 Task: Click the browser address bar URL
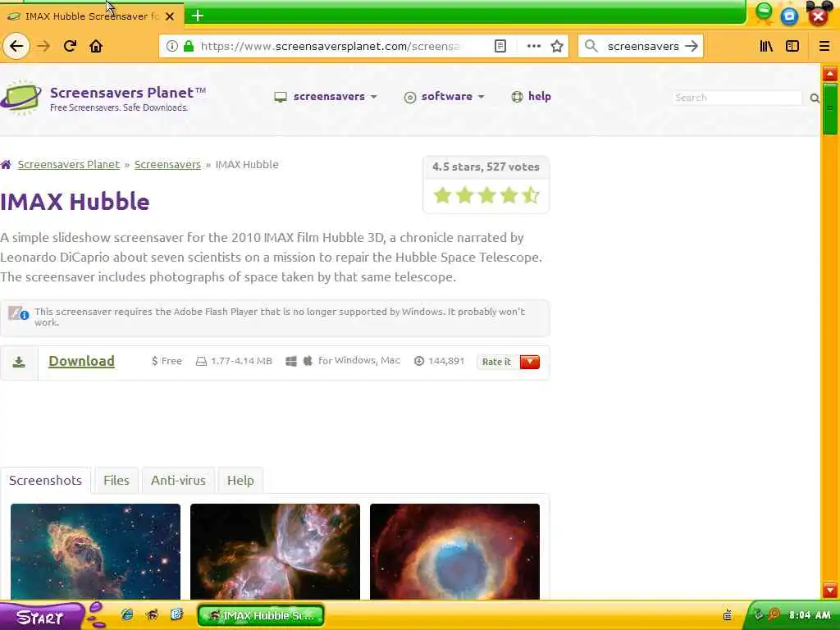point(330,46)
